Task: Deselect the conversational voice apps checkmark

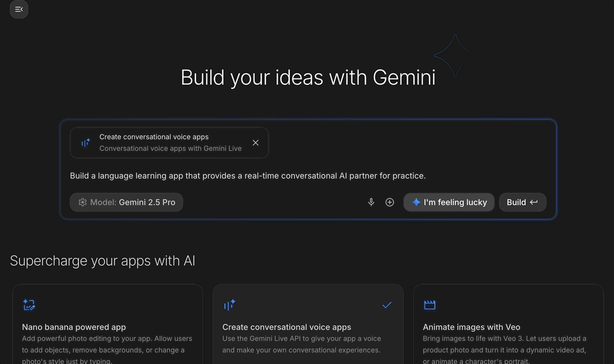Action: [387, 304]
